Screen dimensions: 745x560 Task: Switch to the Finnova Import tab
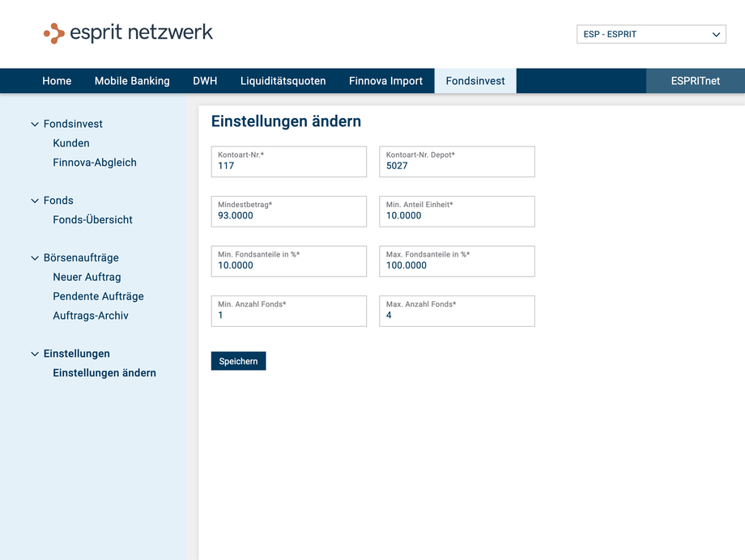pyautogui.click(x=385, y=80)
